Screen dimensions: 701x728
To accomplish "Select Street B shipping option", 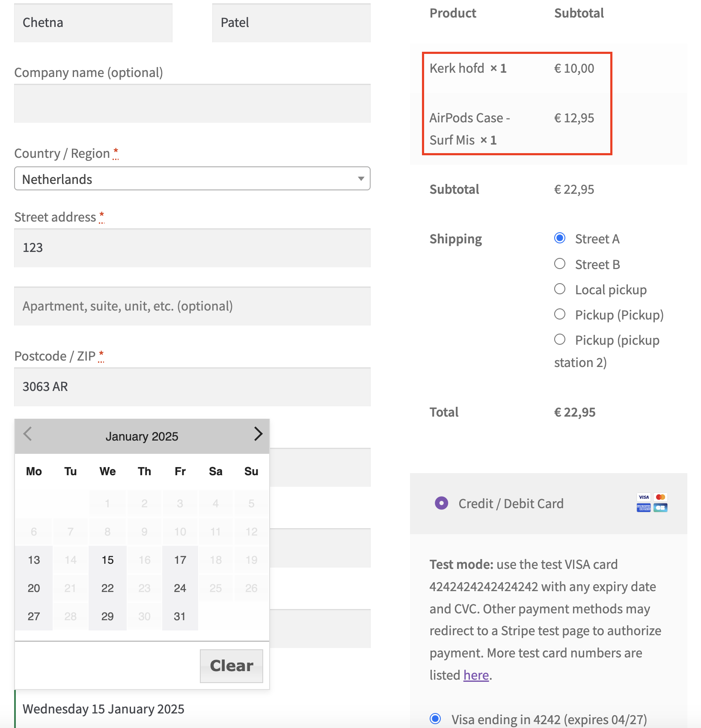I will click(560, 264).
